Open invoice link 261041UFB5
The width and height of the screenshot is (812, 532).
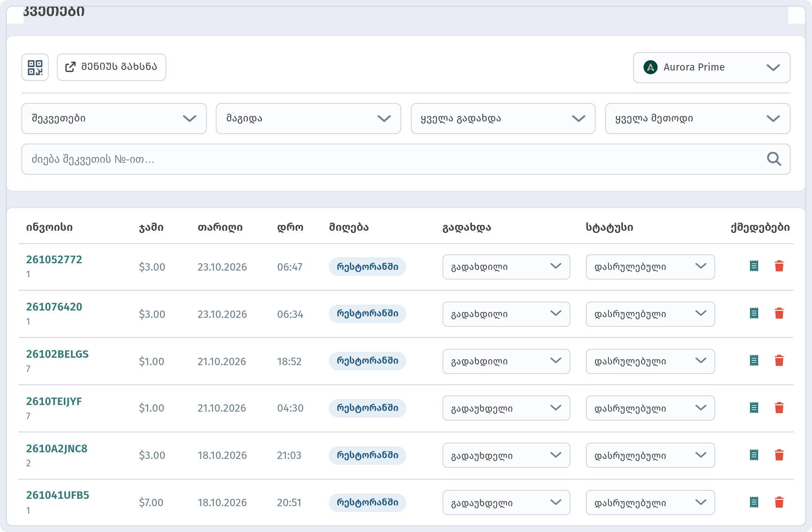pyautogui.click(x=58, y=495)
